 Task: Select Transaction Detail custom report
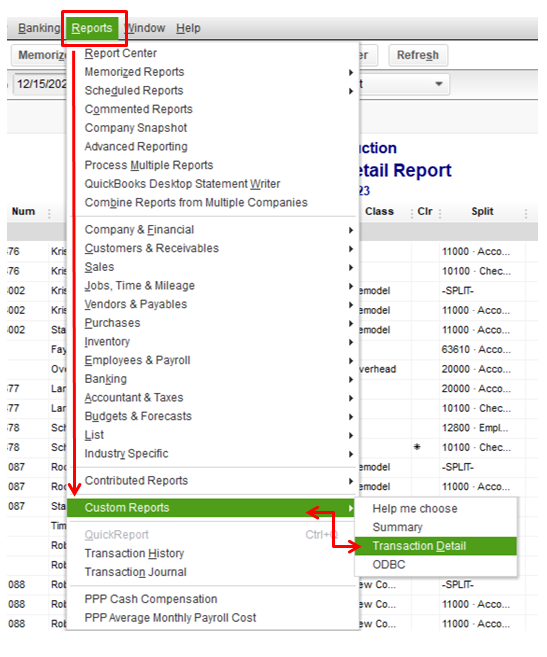coord(436,546)
